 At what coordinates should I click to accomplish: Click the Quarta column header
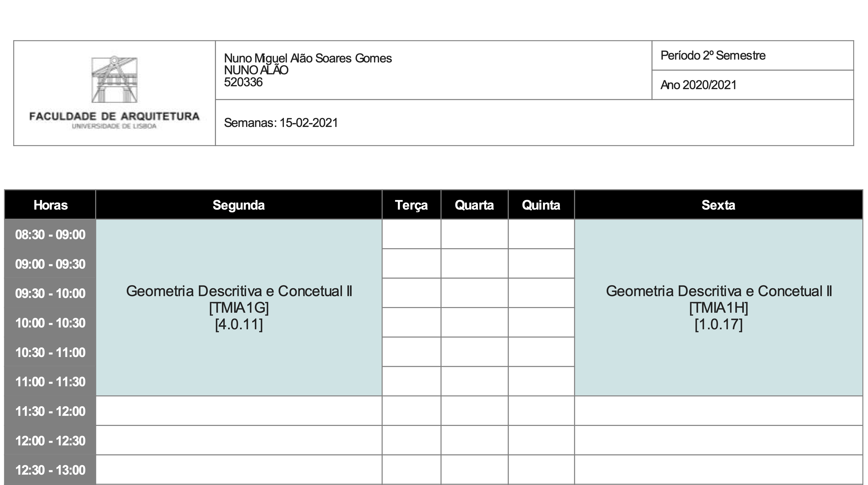(474, 205)
